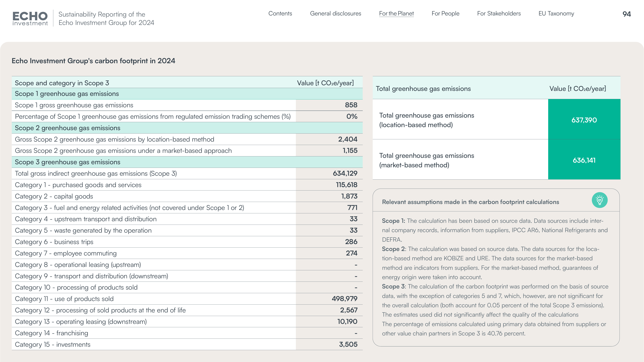The image size is (644, 362).
Task: Select Category 7 employee commuting value 274
Action: 351,253
